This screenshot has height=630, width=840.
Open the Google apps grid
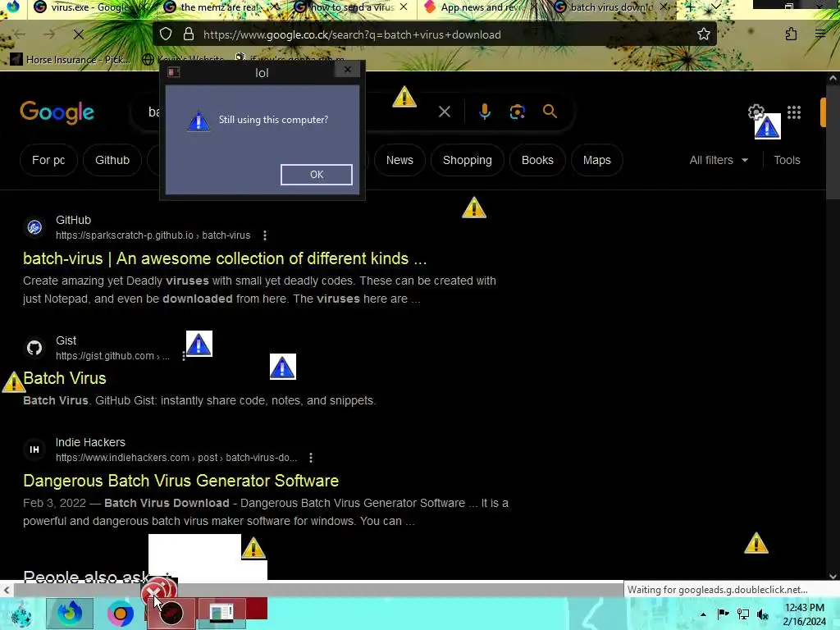click(794, 112)
